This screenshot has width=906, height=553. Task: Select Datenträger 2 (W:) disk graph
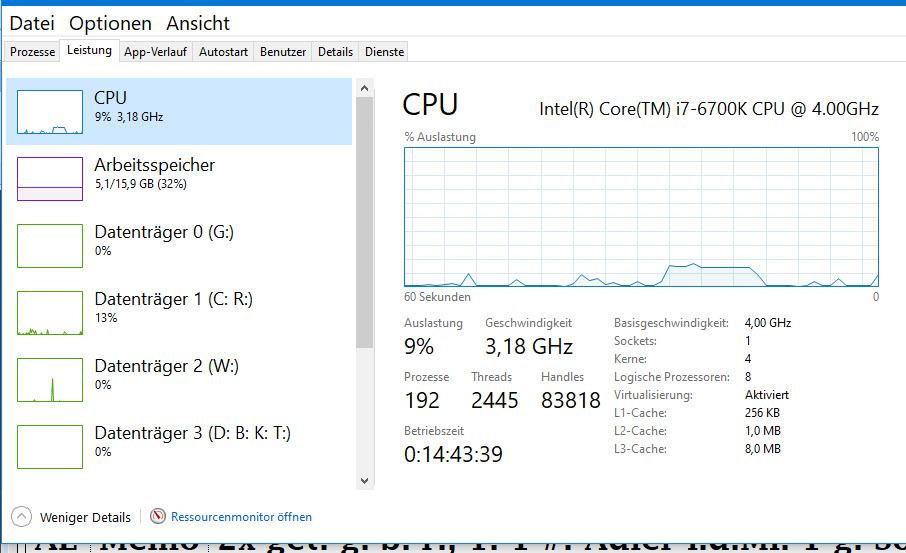50,380
